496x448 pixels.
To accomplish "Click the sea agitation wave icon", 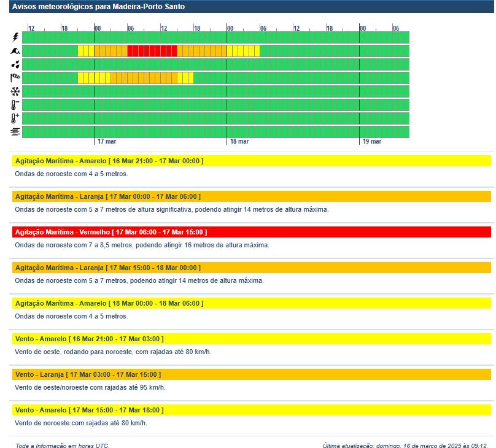I will [x=15, y=51].
